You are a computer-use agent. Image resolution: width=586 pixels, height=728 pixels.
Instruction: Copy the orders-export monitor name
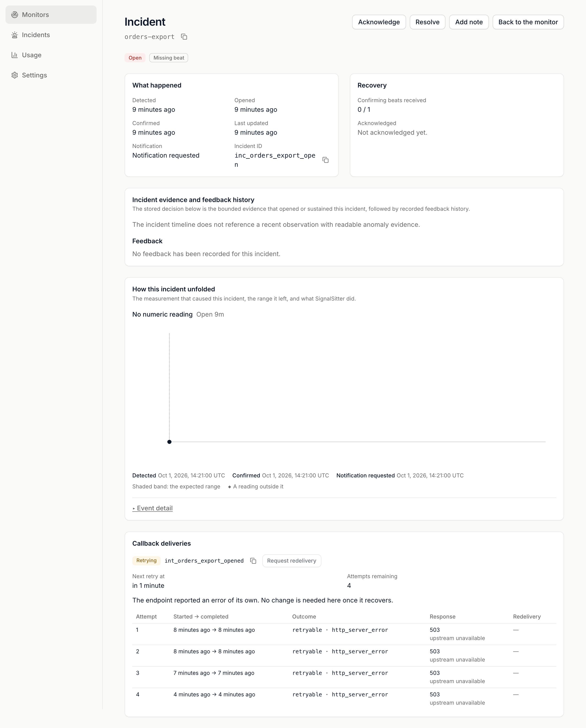[x=184, y=36]
